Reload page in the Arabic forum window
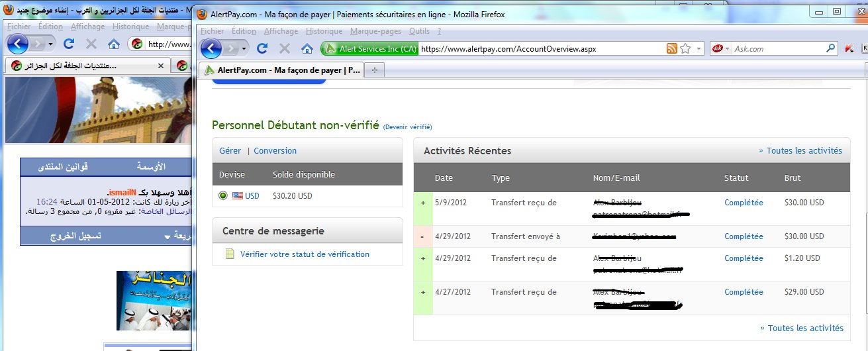The width and height of the screenshot is (868, 351). click(68, 44)
